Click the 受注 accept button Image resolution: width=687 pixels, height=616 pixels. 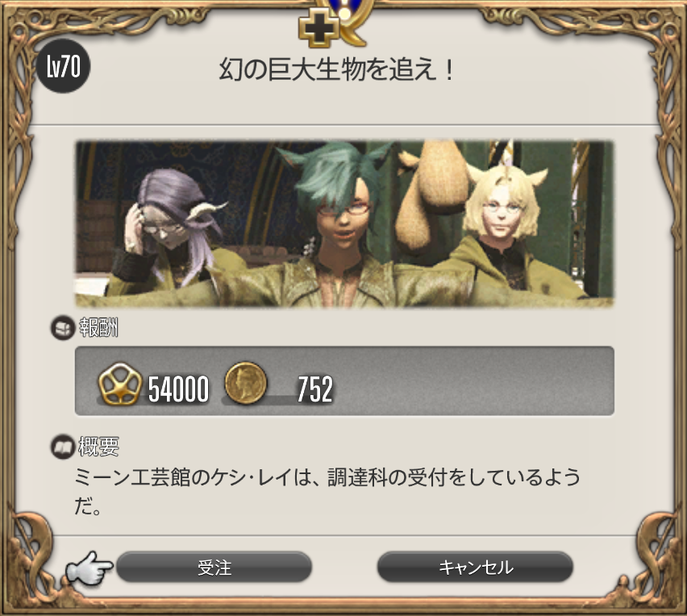214,567
